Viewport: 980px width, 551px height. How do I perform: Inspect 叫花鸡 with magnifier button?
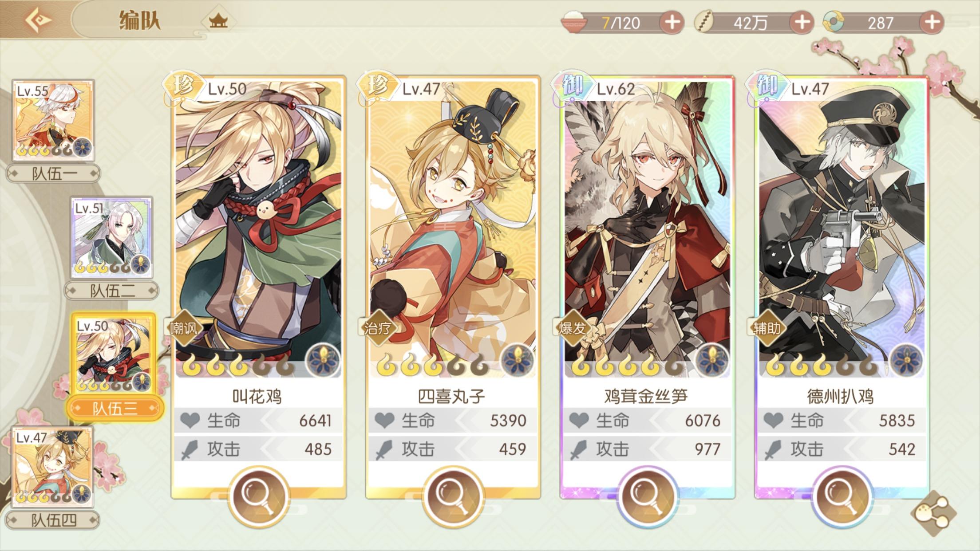(258, 495)
